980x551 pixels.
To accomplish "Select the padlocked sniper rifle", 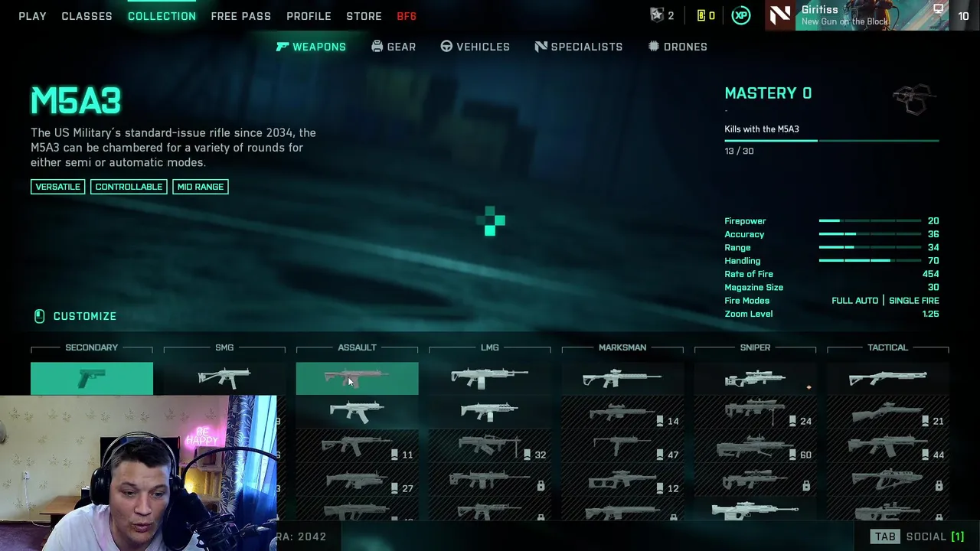I will pyautogui.click(x=755, y=479).
